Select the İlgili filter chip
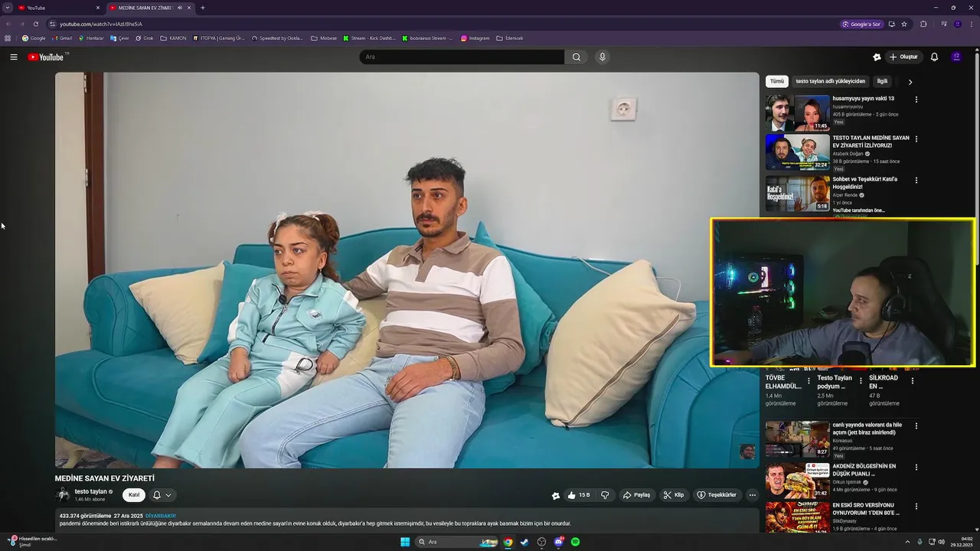 (882, 81)
